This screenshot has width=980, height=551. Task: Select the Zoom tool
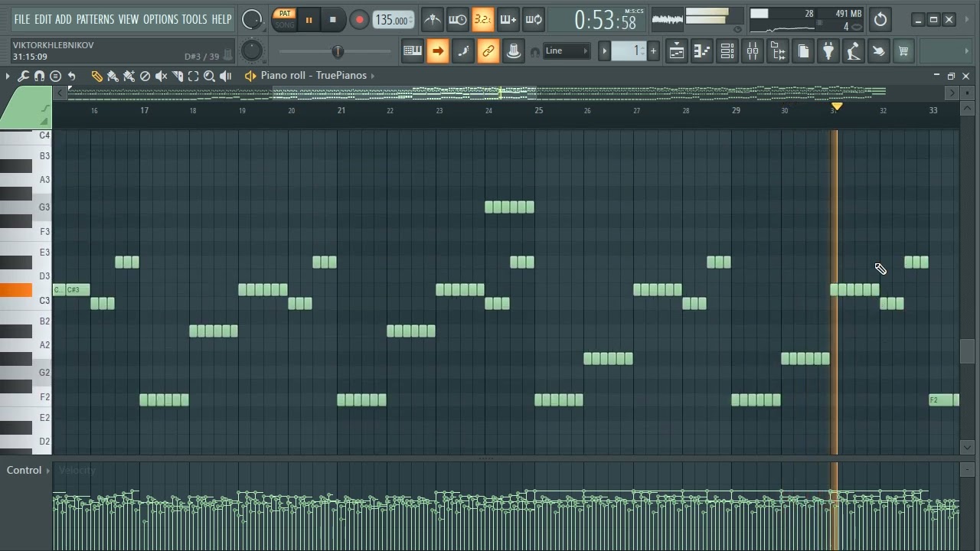(210, 76)
